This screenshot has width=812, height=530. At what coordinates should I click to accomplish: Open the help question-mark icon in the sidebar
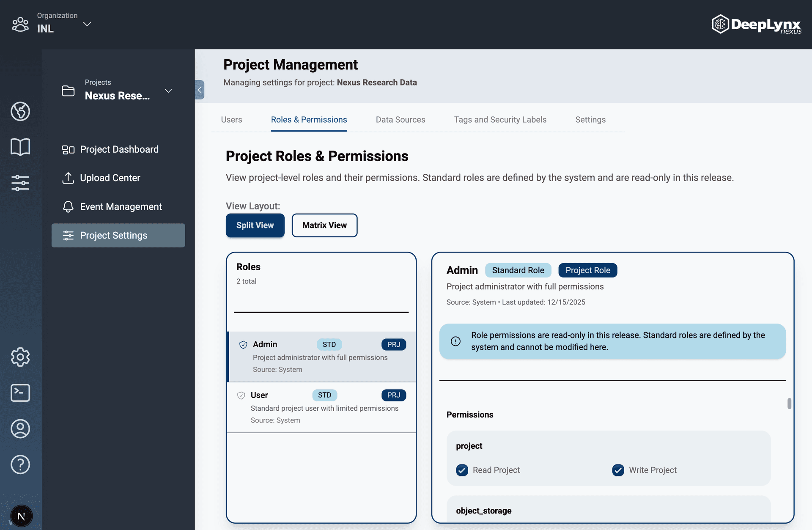tap(20, 464)
